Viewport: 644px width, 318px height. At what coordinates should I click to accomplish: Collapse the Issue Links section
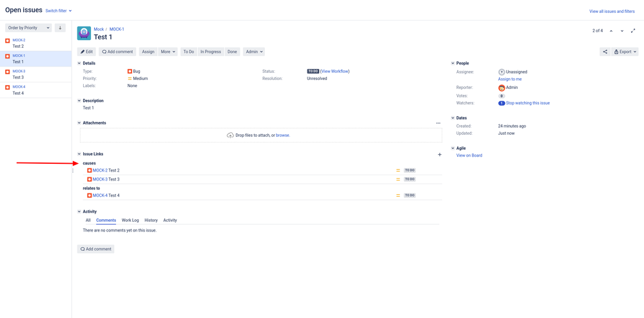[x=79, y=154]
